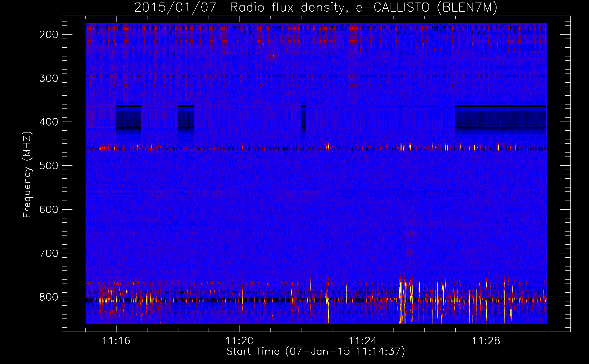The width and height of the screenshot is (589, 364).
Task: Click the 800 frequency tick label
Action: tap(49, 297)
